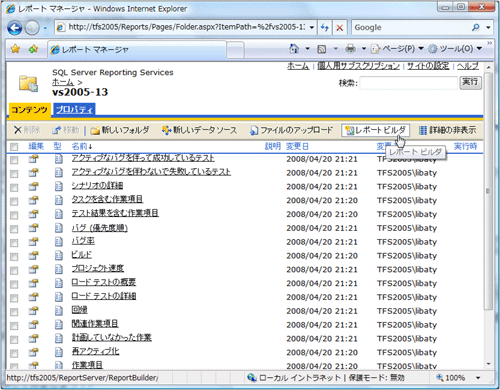Expand the feeds button dropdown arrow
The height and width of the screenshot is (390, 500).
pyautogui.click(x=336, y=49)
